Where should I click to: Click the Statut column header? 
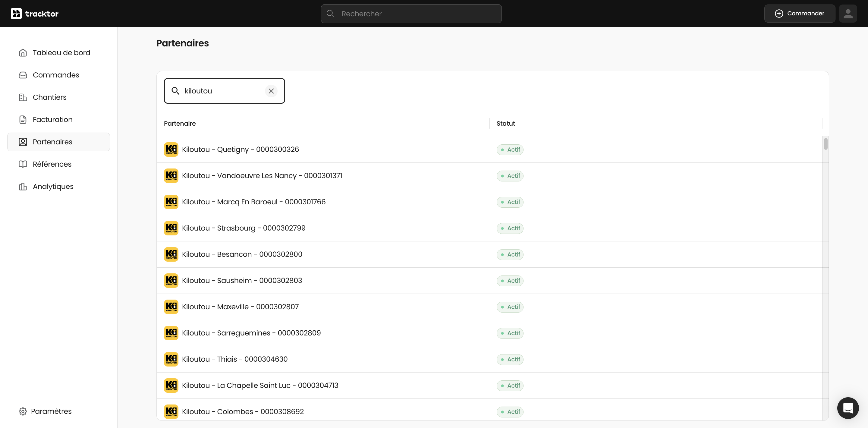[x=505, y=123]
